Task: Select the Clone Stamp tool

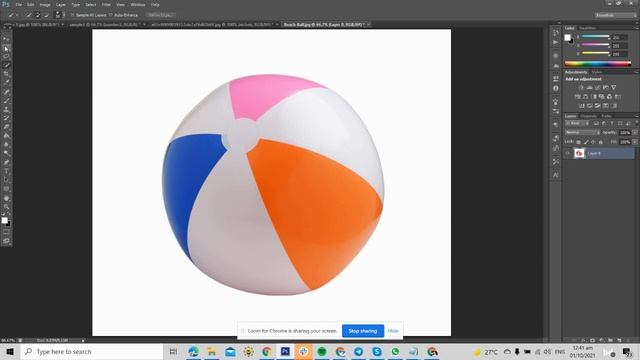Action: [x=6, y=109]
